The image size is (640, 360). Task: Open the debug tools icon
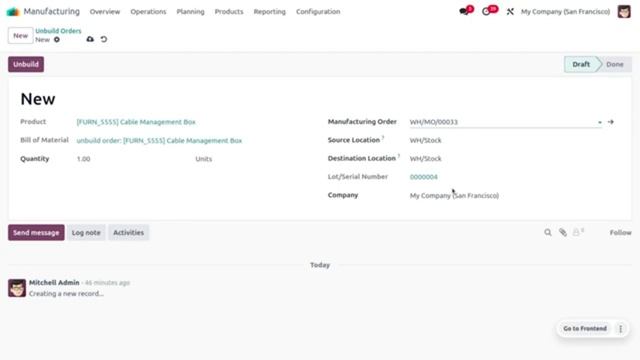coord(510,12)
